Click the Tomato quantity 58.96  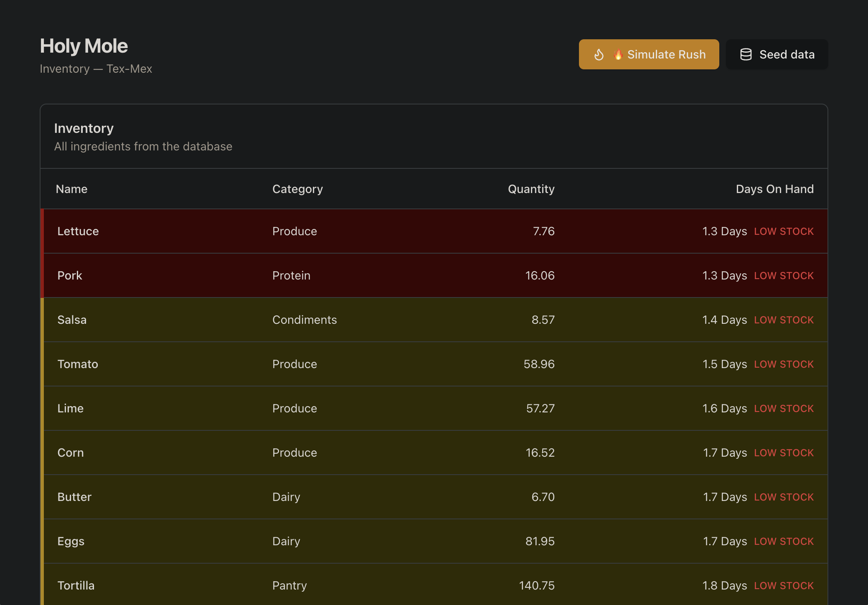(x=539, y=364)
